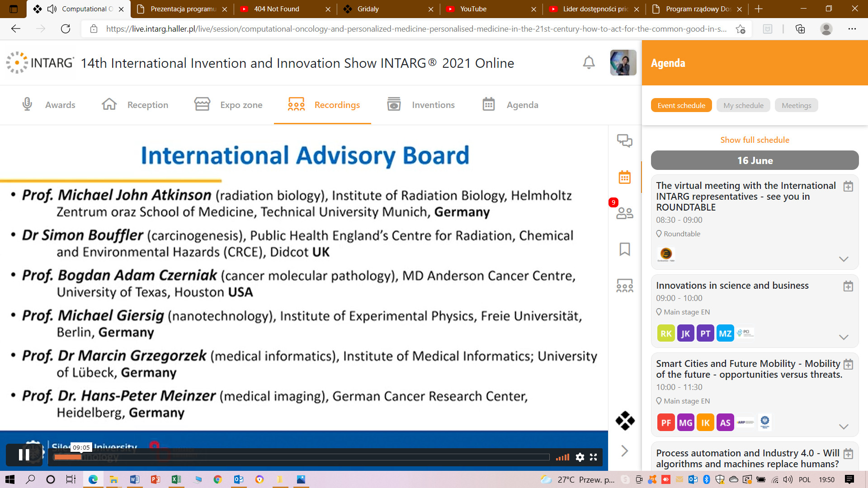The height and width of the screenshot is (488, 868).
Task: Select the 16 June date bar
Action: pyautogui.click(x=755, y=160)
